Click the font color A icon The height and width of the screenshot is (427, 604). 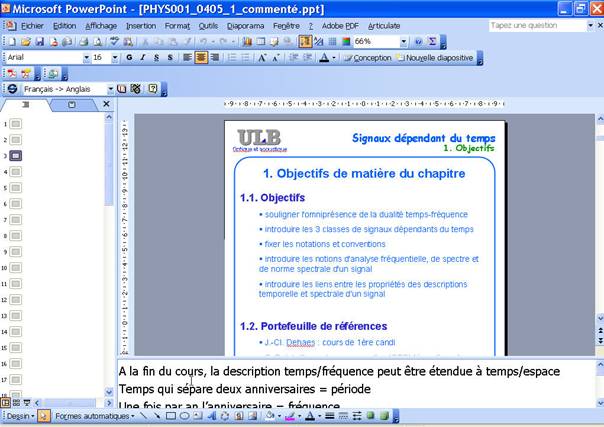324,58
